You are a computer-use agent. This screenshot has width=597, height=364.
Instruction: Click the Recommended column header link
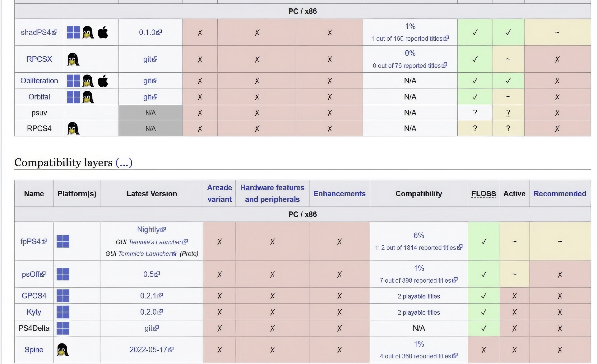(560, 193)
